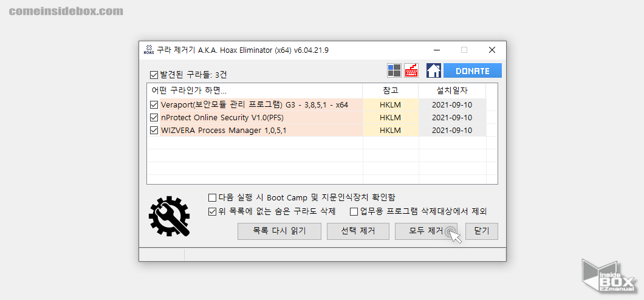Click the four-square grid icon
The image size is (644, 300).
[x=394, y=70]
